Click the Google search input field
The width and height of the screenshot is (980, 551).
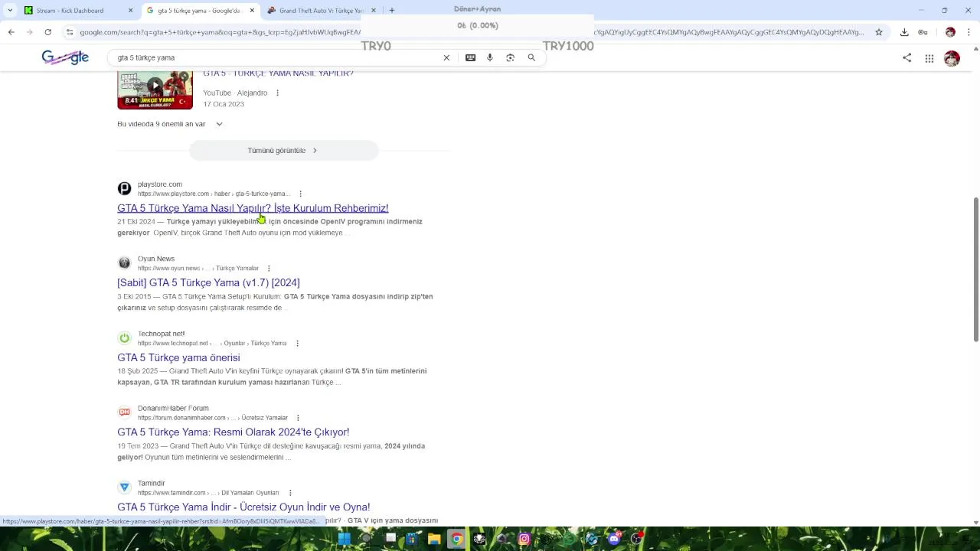point(276,57)
